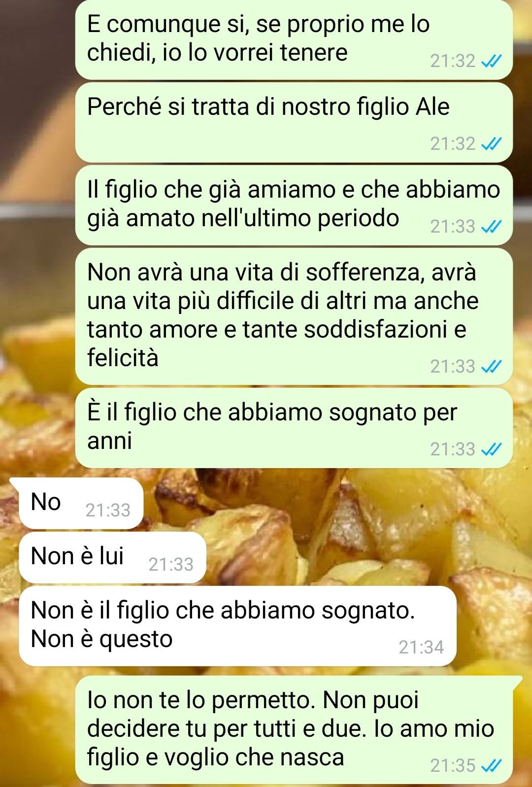Select the 'No' received message bubble
532x787 pixels.
[x=81, y=503]
